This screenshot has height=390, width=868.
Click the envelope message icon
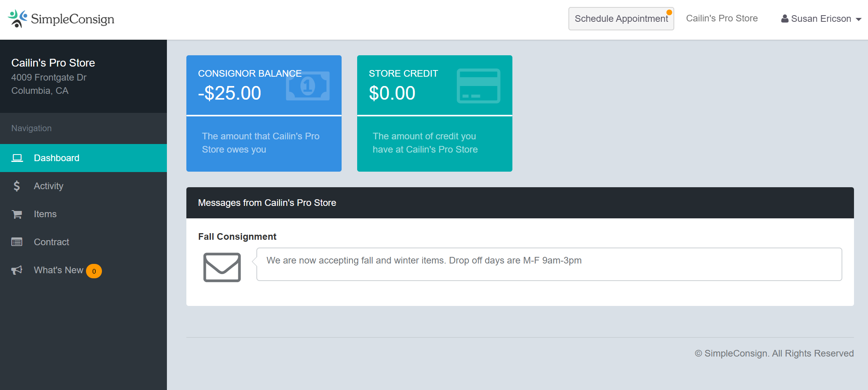(222, 267)
